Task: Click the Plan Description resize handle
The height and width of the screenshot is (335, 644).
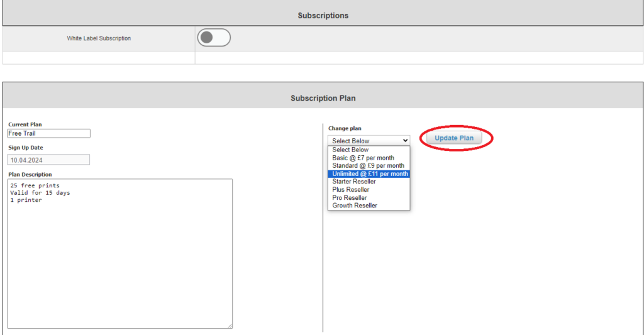Action: point(230,326)
